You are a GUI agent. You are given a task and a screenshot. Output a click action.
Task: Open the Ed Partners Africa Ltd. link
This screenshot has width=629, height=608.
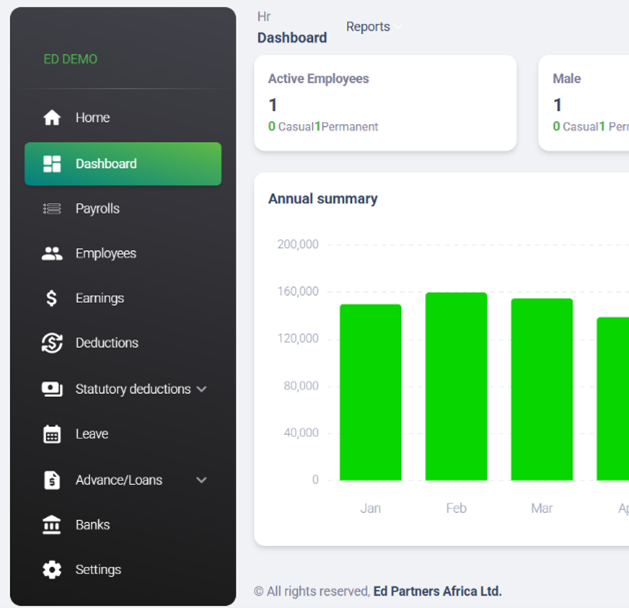[437, 591]
